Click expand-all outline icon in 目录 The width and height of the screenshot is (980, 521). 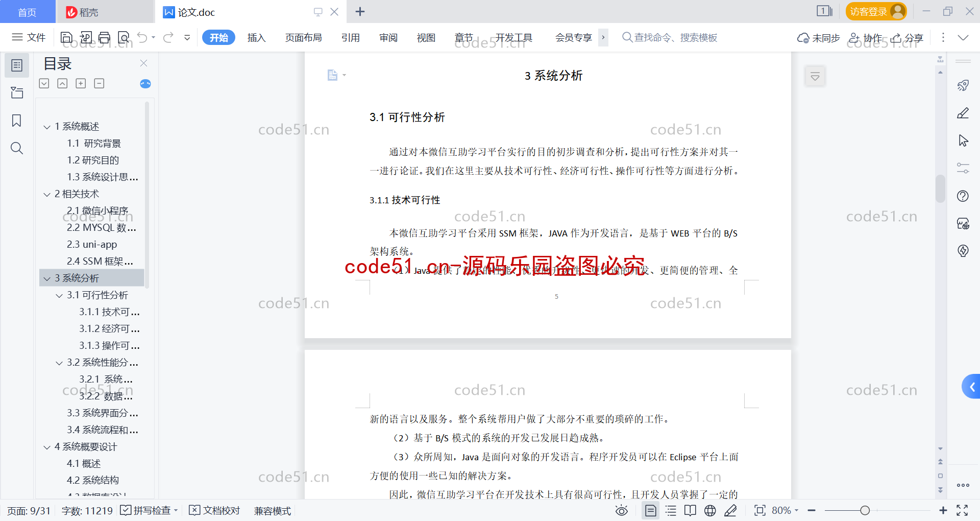[x=44, y=83]
